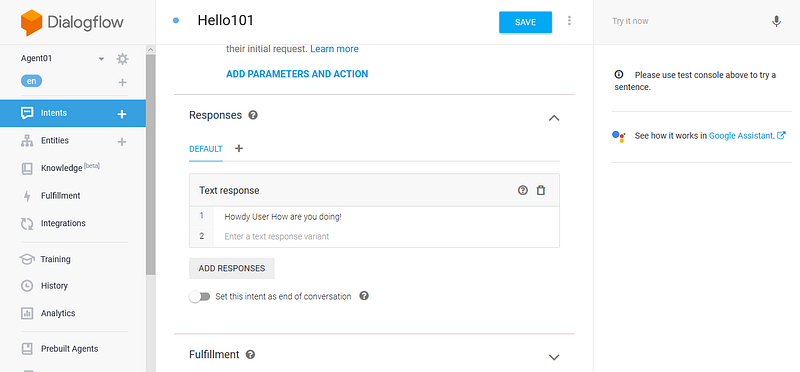Image resolution: width=800 pixels, height=372 pixels.
Task: Click the Entities hierarchy icon
Action: pos(27,141)
